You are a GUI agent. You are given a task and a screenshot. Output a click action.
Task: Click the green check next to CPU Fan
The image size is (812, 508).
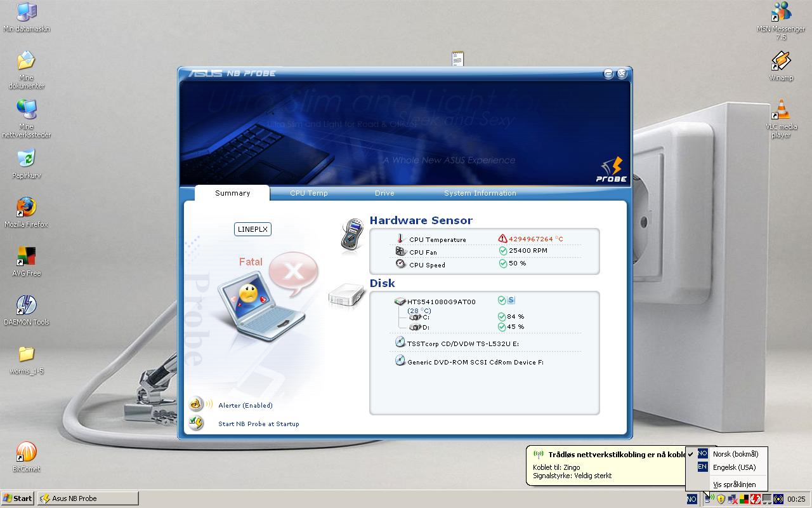coord(503,251)
